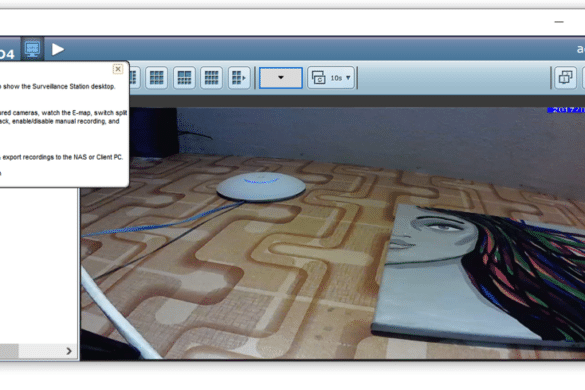Click the left panel scroll-right arrow

tap(69, 351)
